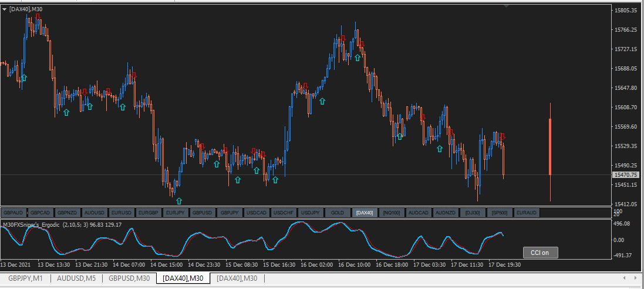The height and width of the screenshot is (289, 644).
Task: Open EURGBP from symbol button bar
Action: [149, 213]
